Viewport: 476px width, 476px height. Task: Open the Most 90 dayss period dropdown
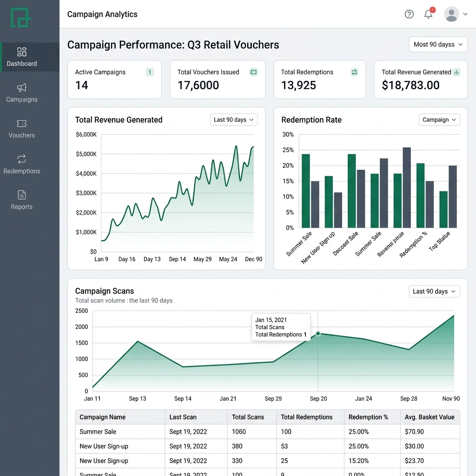[438, 44]
